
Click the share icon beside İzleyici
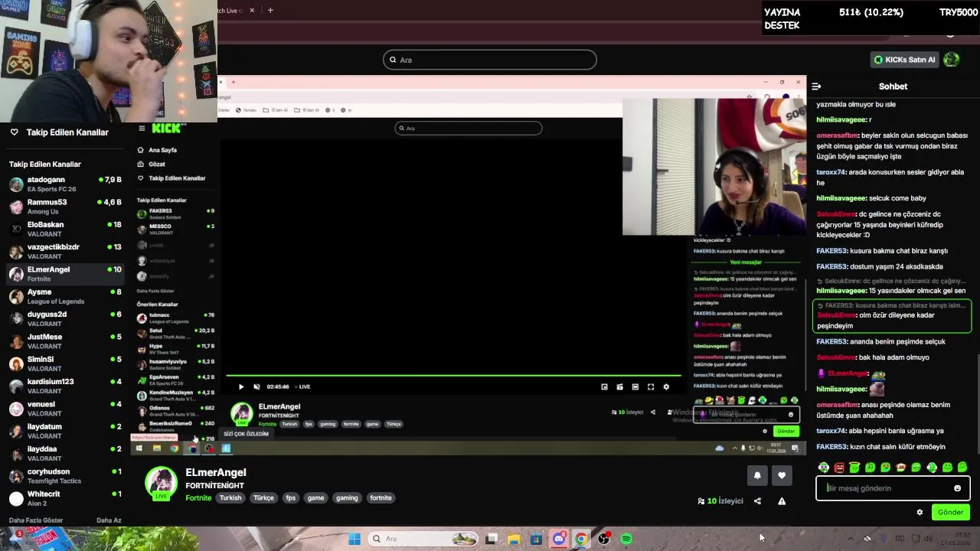[x=757, y=501]
